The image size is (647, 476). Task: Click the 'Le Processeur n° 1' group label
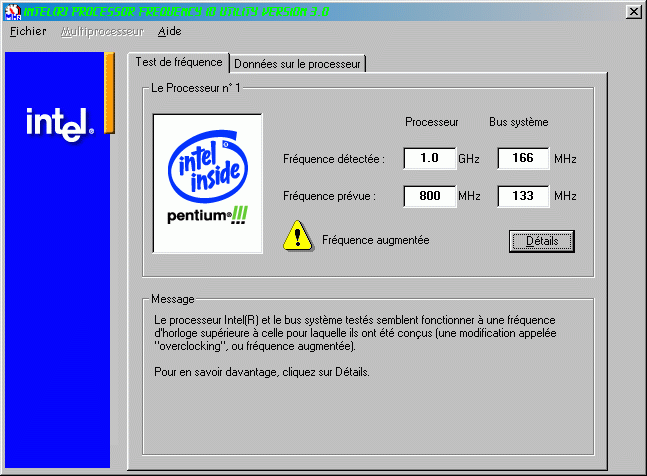click(196, 88)
